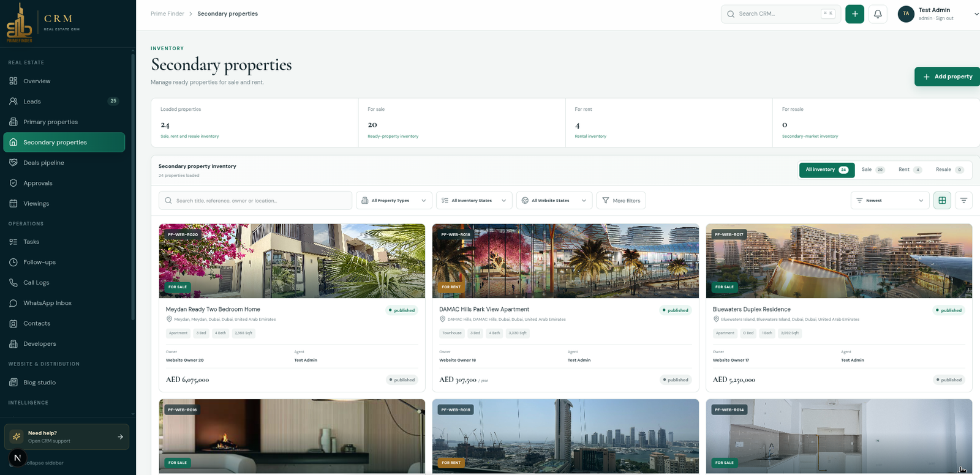The height and width of the screenshot is (475, 980).
Task: Open the PF-WEB-R017 property photo
Action: (x=839, y=261)
